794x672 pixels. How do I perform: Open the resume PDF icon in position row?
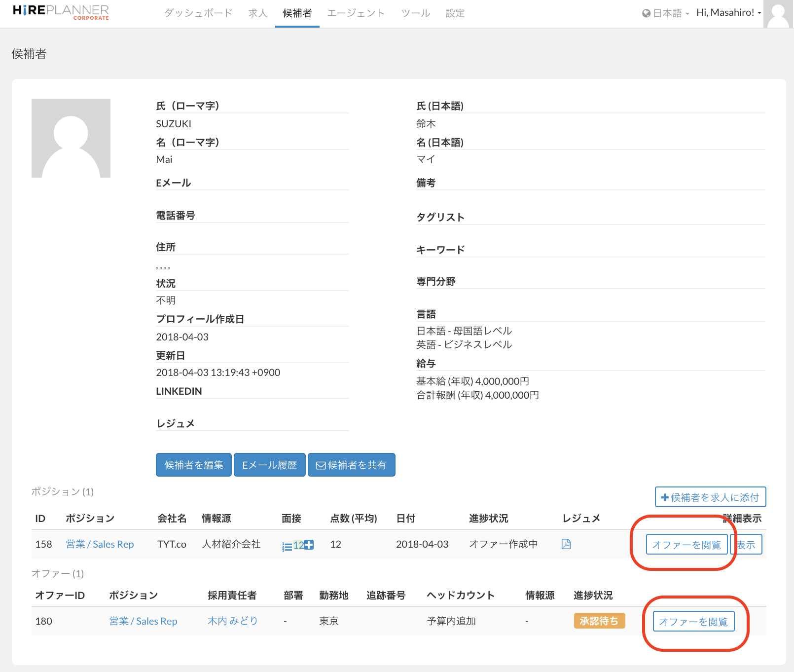coord(566,544)
